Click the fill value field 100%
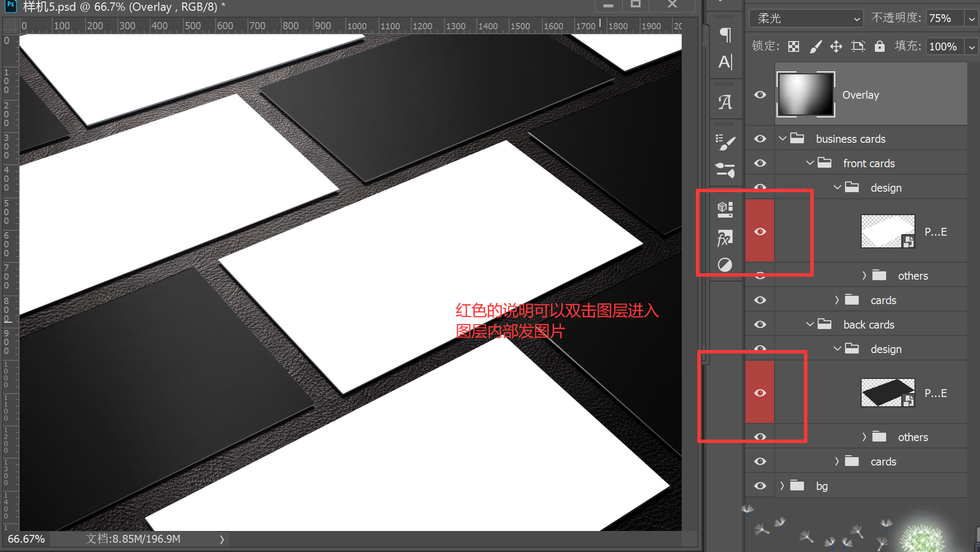The height and width of the screenshot is (552, 980). point(945,47)
